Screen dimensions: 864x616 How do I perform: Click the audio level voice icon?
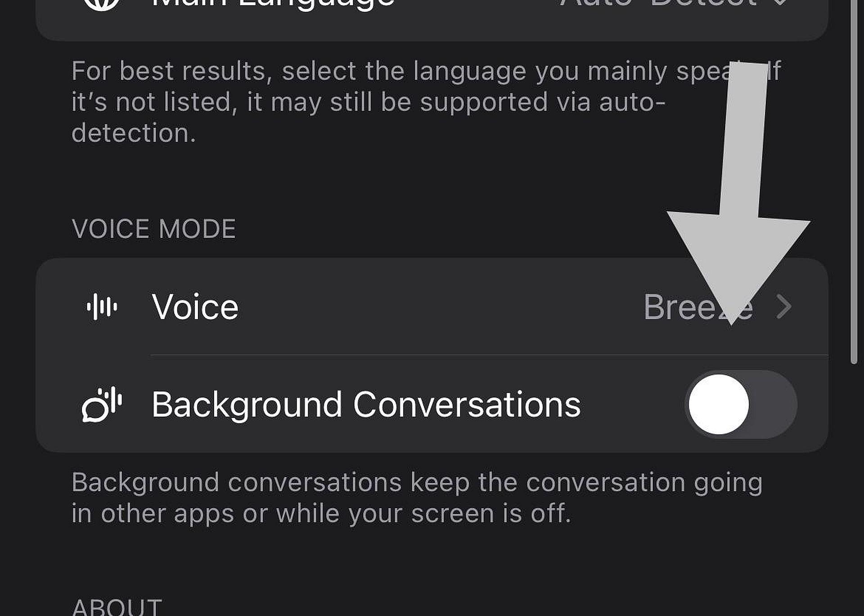click(x=102, y=307)
